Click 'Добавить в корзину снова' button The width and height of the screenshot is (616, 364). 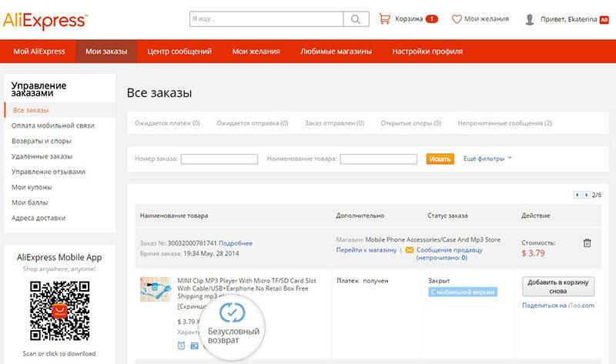click(557, 286)
